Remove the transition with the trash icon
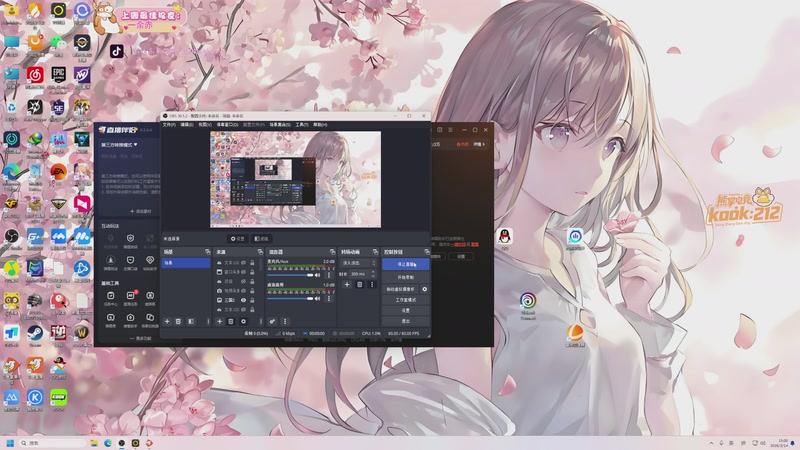The height and width of the screenshot is (450, 800). pyautogui.click(x=359, y=285)
